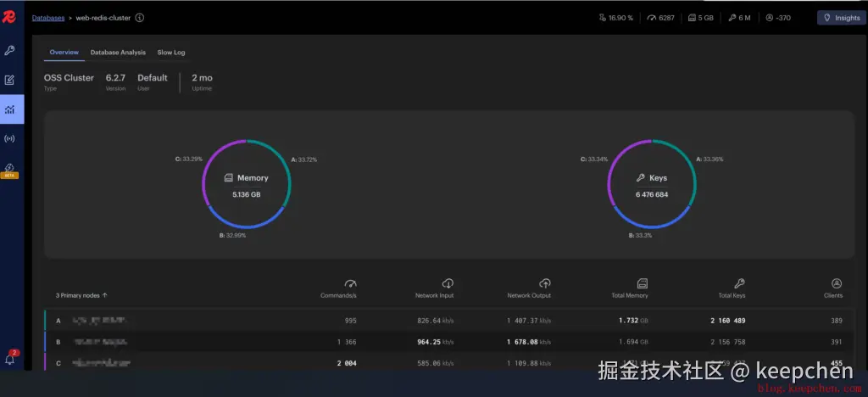Go to the Databases breadcrumb link
Screen dimensions: 868x397
(48, 18)
